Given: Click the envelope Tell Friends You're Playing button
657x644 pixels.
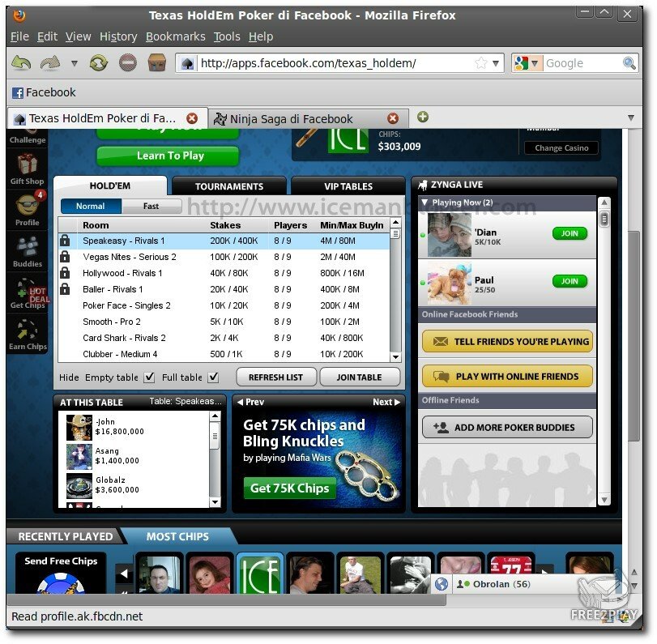Looking at the screenshot, I should 507,342.
